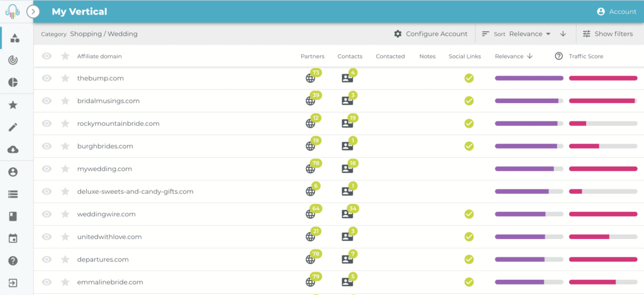Open the pencil edit icon in sidebar
The image size is (644, 295).
[x=13, y=127]
